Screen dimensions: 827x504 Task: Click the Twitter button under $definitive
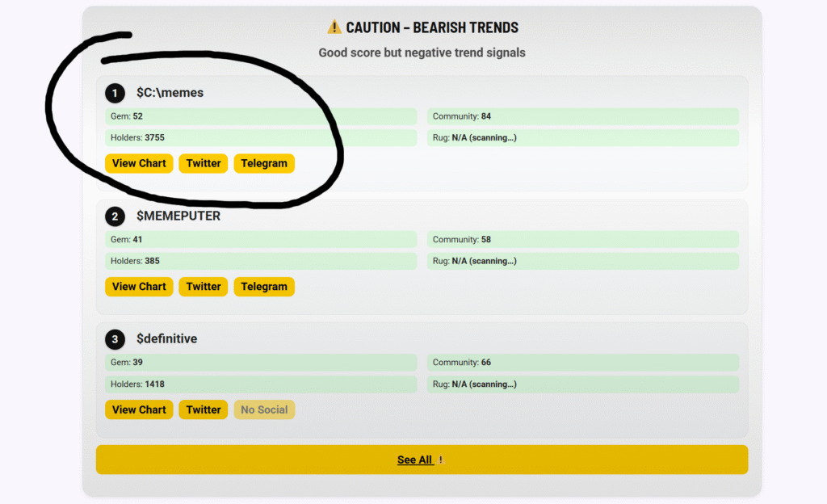click(x=204, y=409)
